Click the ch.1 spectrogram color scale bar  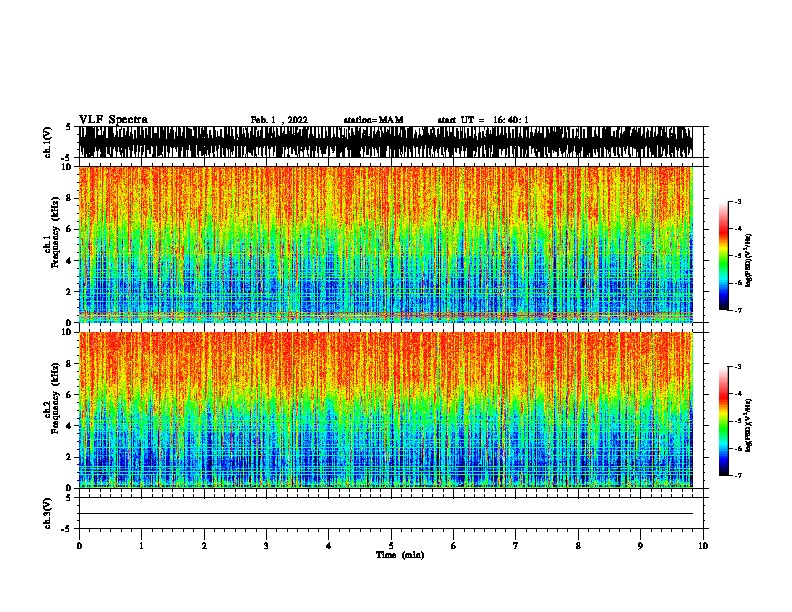pos(723,256)
